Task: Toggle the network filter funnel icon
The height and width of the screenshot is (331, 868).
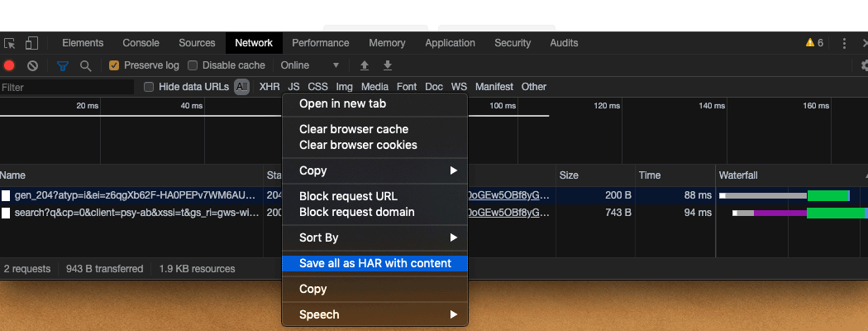Action: tap(62, 65)
